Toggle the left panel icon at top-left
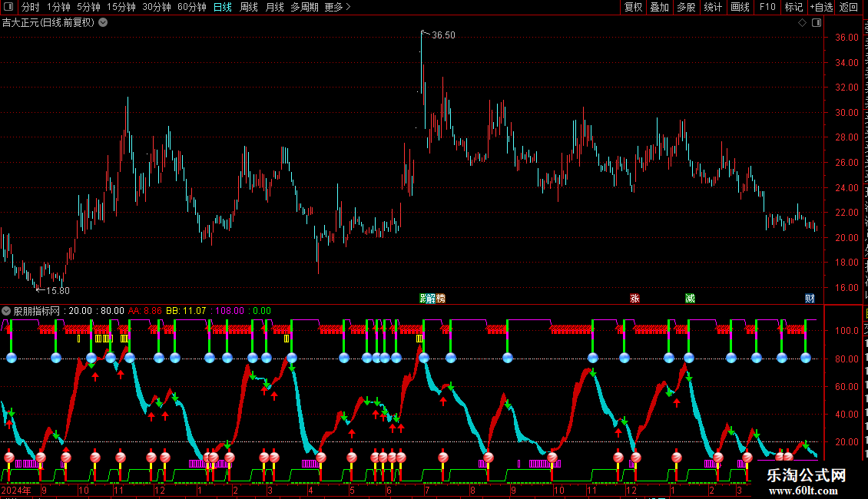The width and height of the screenshot is (868, 499). click(8, 7)
